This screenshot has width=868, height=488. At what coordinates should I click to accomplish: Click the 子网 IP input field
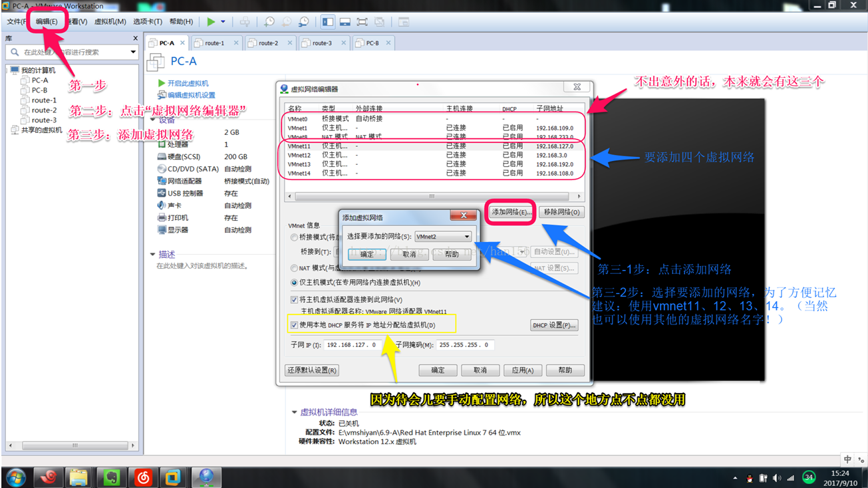[x=353, y=345]
